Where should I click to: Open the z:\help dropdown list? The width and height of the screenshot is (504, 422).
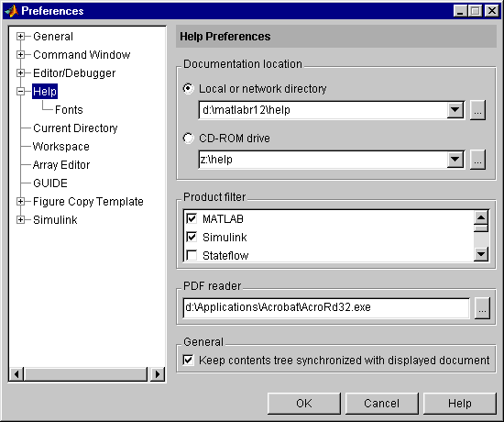pos(455,160)
